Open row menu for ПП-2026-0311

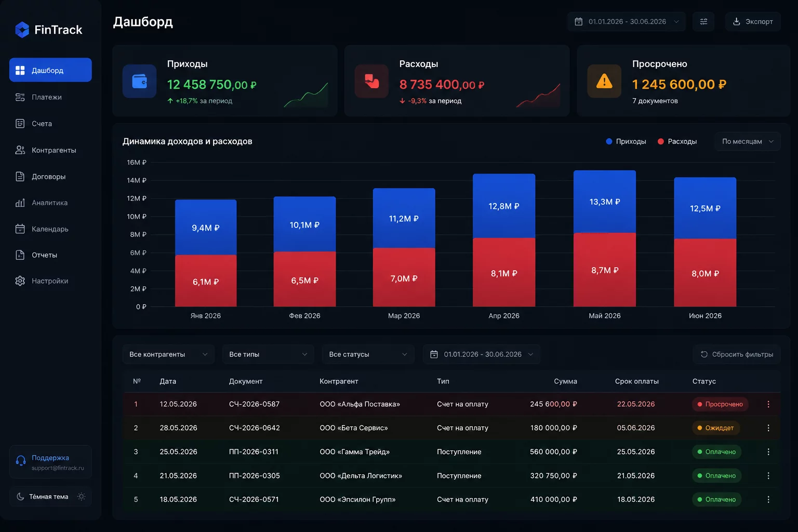point(768,452)
